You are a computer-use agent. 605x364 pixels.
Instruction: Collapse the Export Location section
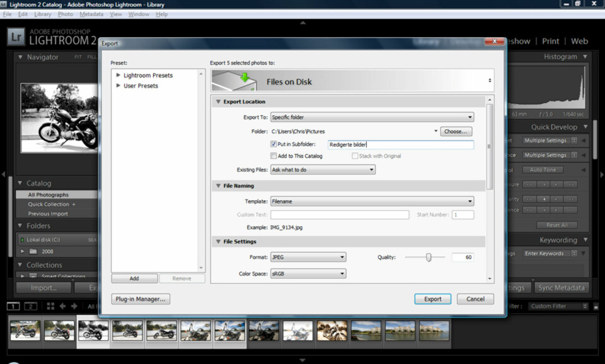(218, 102)
